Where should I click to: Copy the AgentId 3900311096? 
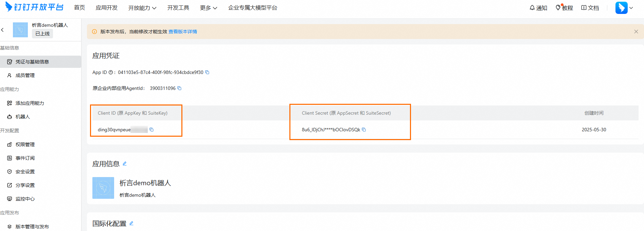coord(179,88)
